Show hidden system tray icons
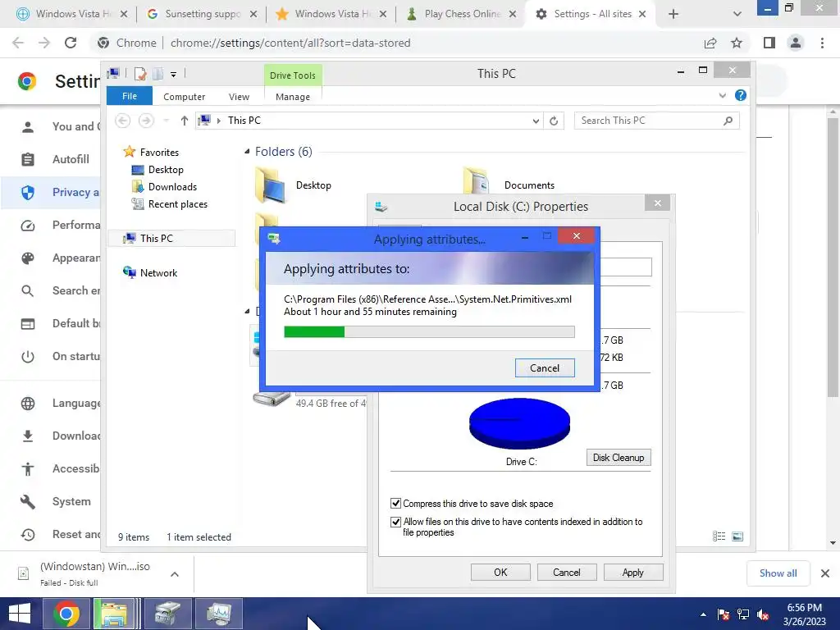 pos(703,614)
